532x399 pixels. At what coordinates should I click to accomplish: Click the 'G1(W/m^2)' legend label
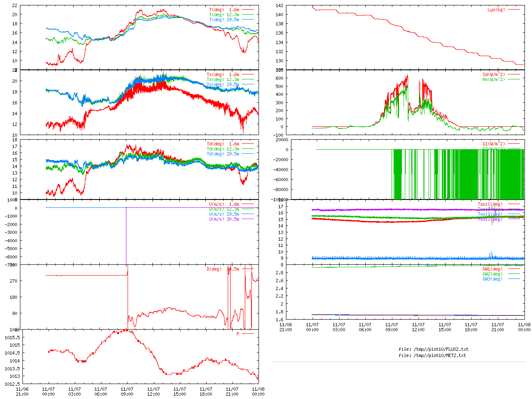pos(494,144)
